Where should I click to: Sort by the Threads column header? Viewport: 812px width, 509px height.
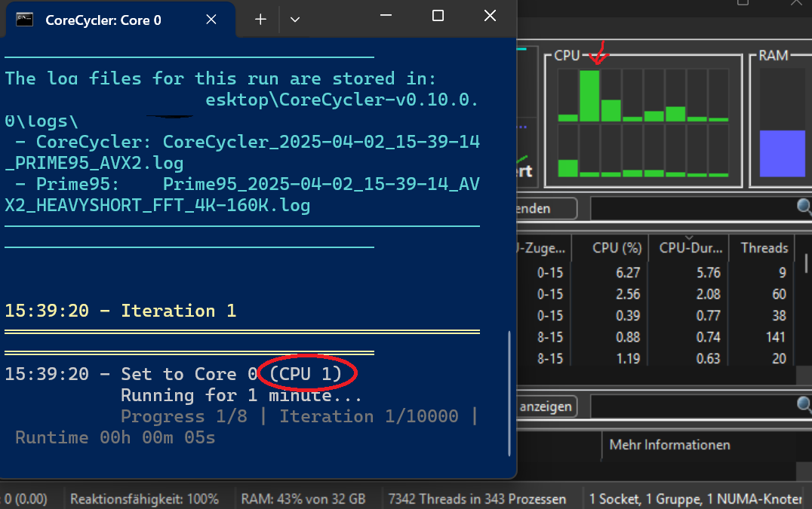coord(764,248)
